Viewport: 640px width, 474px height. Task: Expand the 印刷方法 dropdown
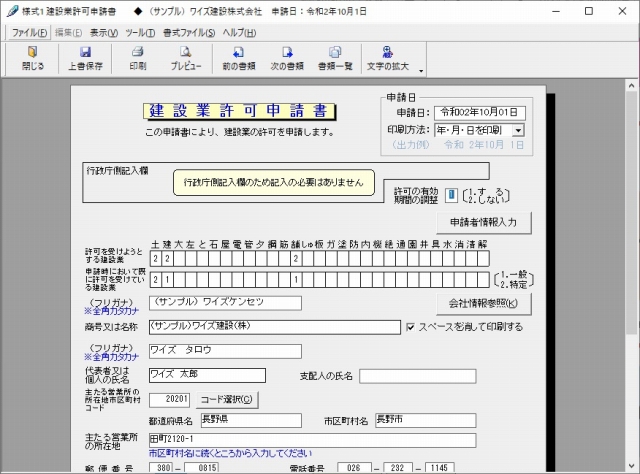tap(518, 130)
